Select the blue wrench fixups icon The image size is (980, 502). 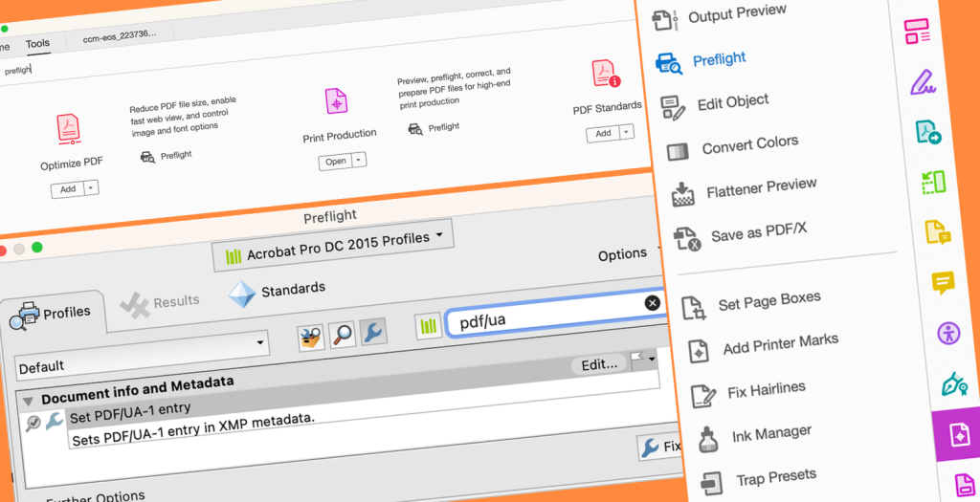(373, 332)
